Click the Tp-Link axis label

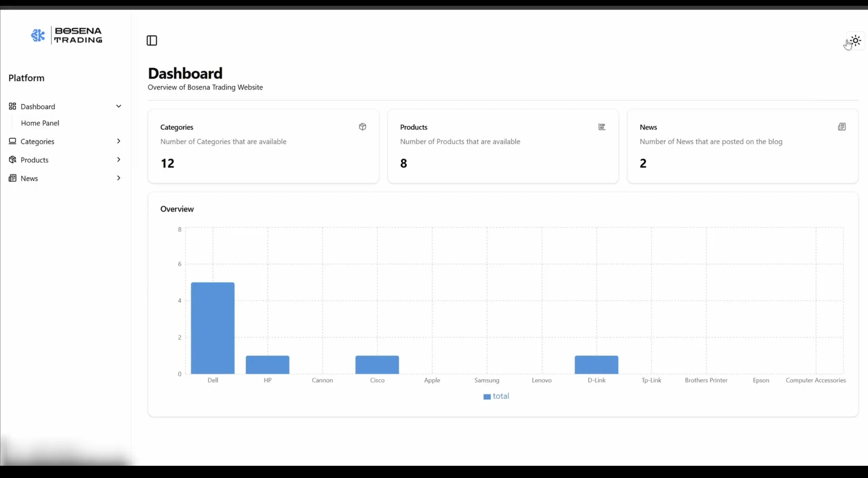[652, 380]
